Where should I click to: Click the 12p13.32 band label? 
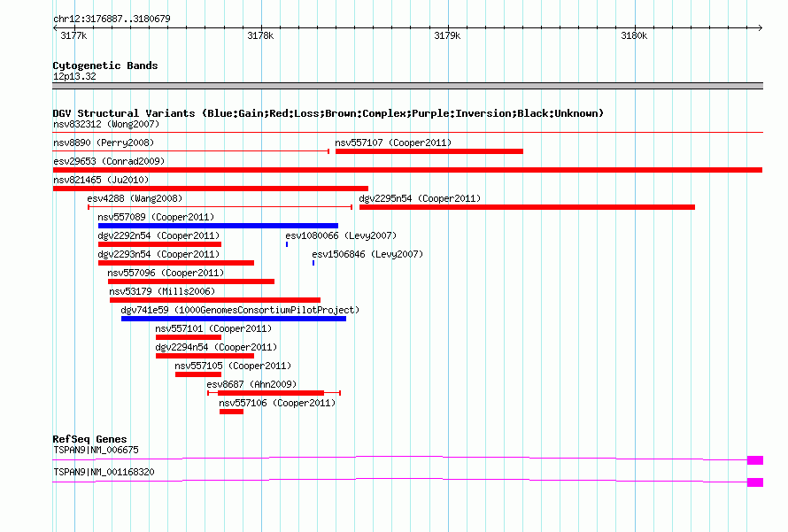pos(74,76)
